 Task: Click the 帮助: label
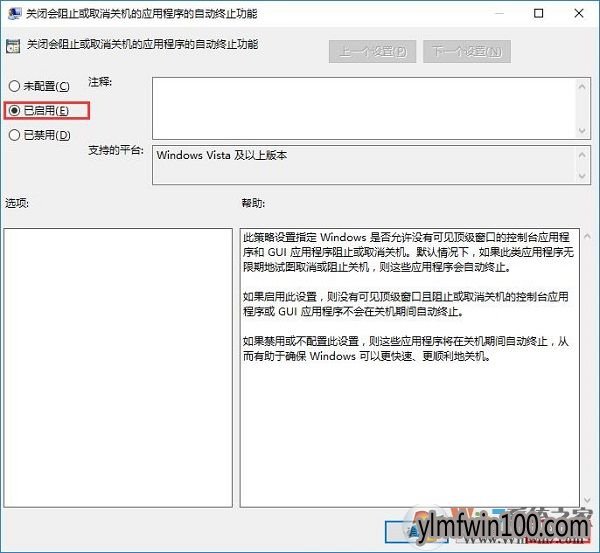(253, 203)
